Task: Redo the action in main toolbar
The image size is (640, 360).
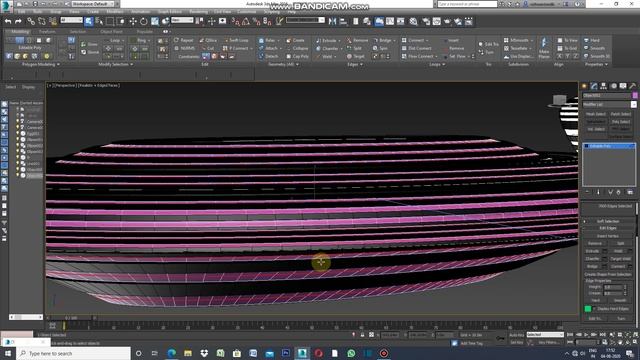Action: click(18, 21)
